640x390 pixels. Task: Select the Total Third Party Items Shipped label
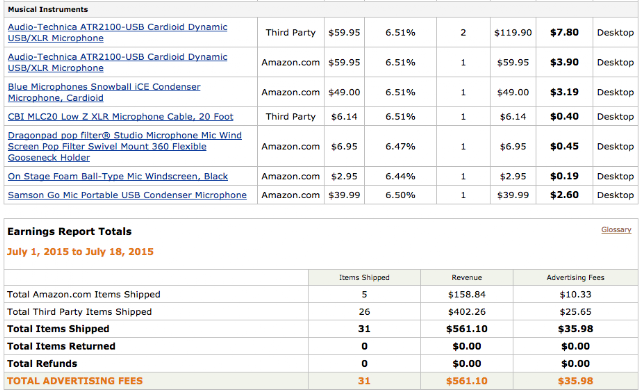tap(79, 312)
